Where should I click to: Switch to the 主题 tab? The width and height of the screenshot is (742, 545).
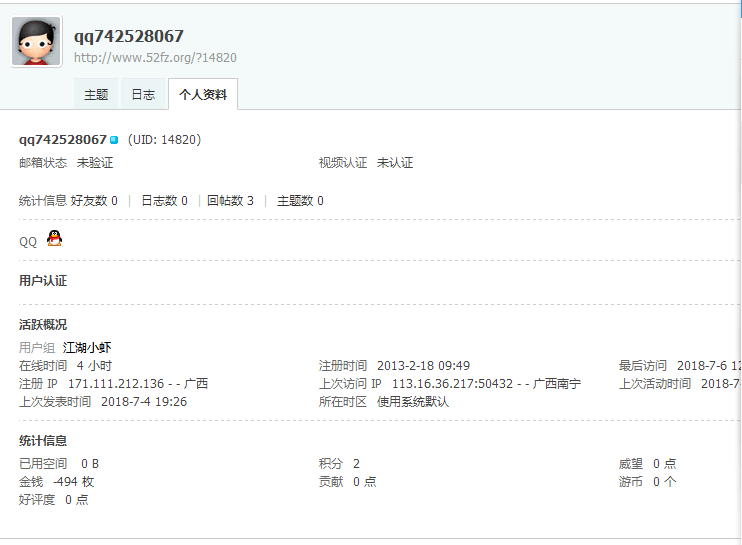pos(96,95)
